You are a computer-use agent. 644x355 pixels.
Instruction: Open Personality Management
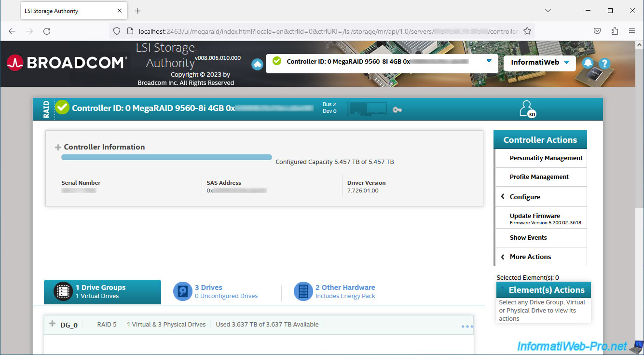pos(541,158)
